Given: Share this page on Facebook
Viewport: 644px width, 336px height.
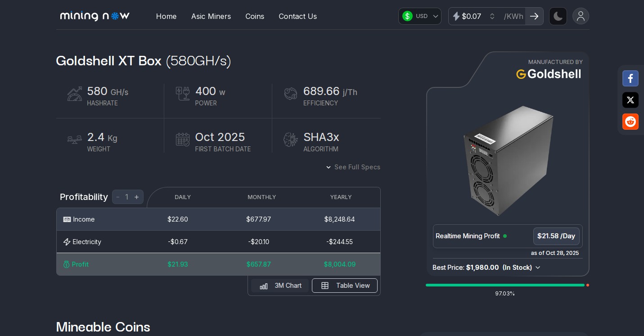Looking at the screenshot, I should 630,78.
